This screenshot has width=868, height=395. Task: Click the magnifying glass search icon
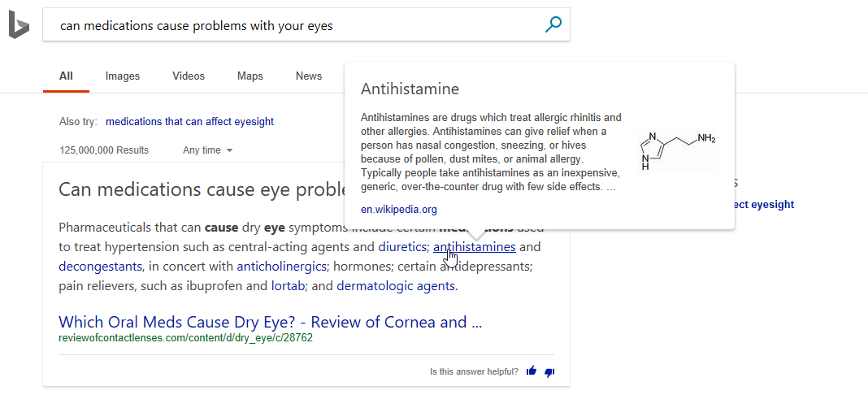[x=553, y=24]
